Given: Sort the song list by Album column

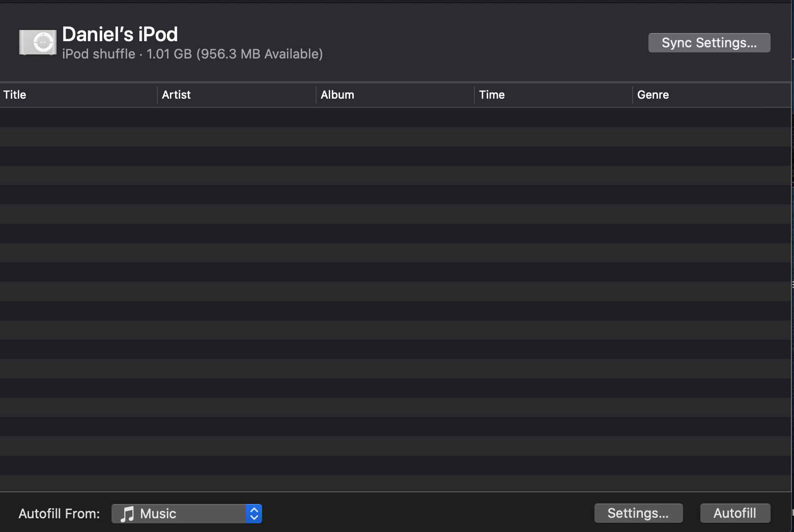Looking at the screenshot, I should (x=395, y=95).
